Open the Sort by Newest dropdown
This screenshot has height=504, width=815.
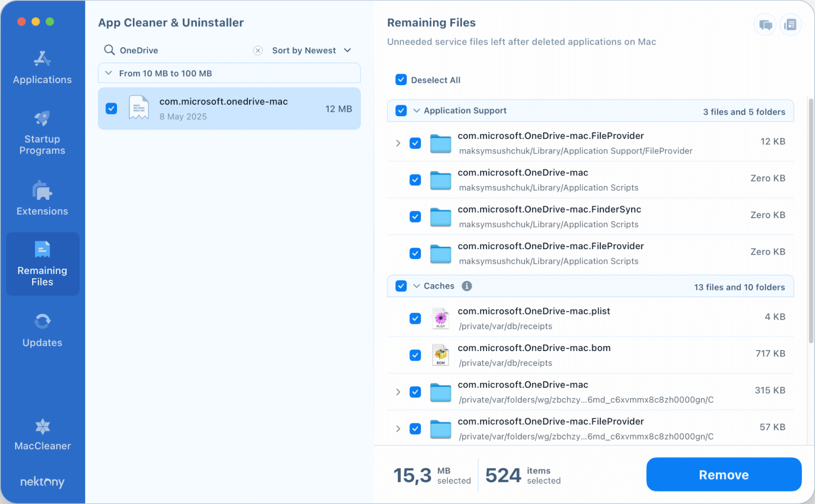coord(311,50)
